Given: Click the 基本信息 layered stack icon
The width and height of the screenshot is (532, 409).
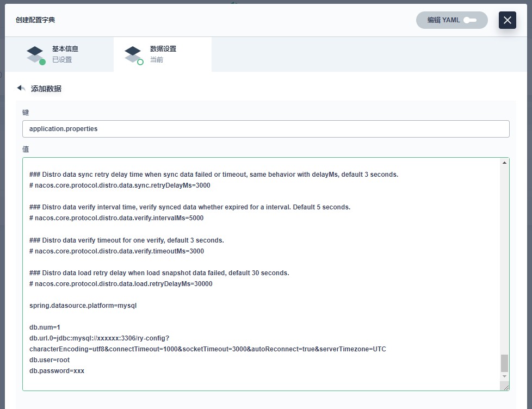Looking at the screenshot, I should [35, 54].
